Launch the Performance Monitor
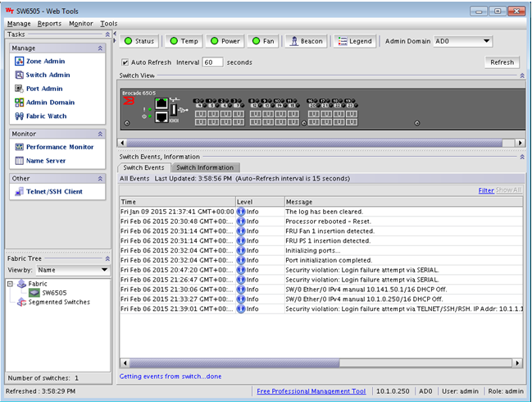The width and height of the screenshot is (532, 402). tap(59, 147)
